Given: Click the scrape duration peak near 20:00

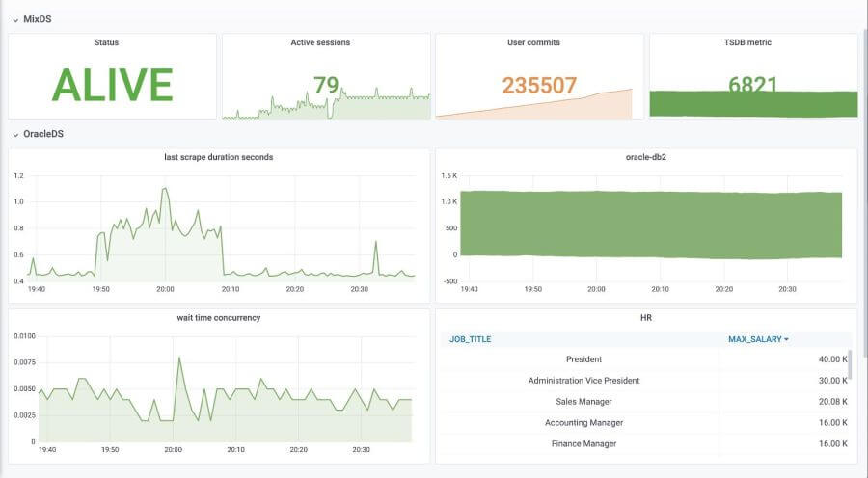Looking at the screenshot, I should (164, 189).
